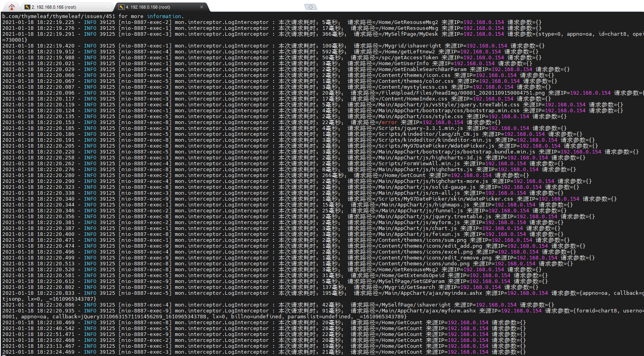
Task: Click the bootstrap.min.css path
Action: (x=448, y=111)
